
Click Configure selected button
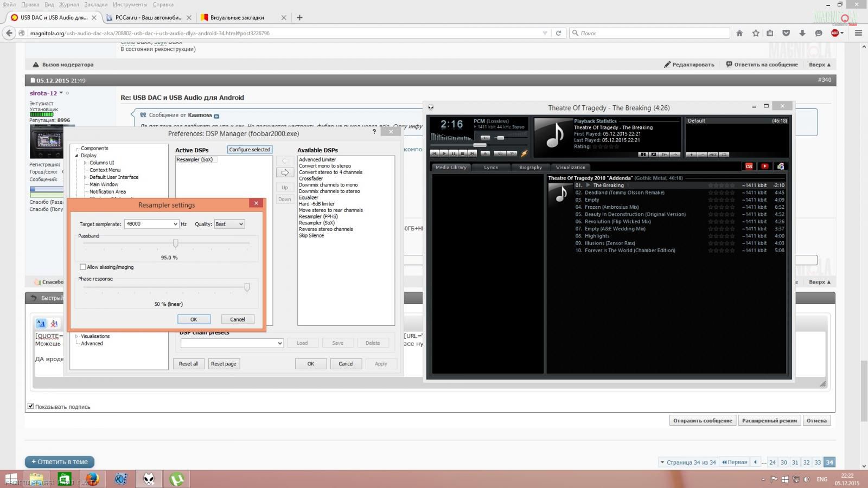(x=250, y=150)
